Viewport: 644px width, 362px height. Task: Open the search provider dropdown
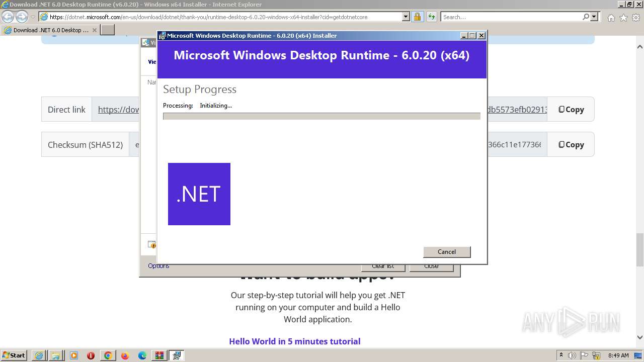594,17
